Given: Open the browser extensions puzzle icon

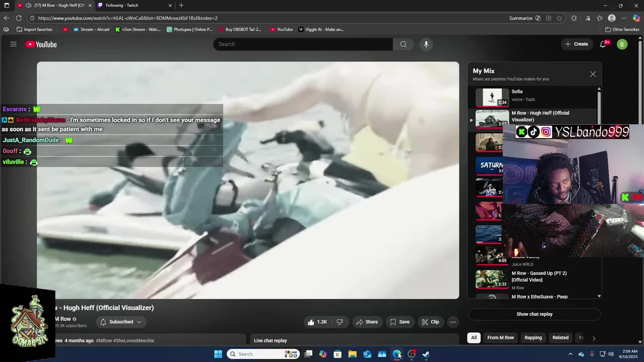Looking at the screenshot, I should [x=574, y=18].
